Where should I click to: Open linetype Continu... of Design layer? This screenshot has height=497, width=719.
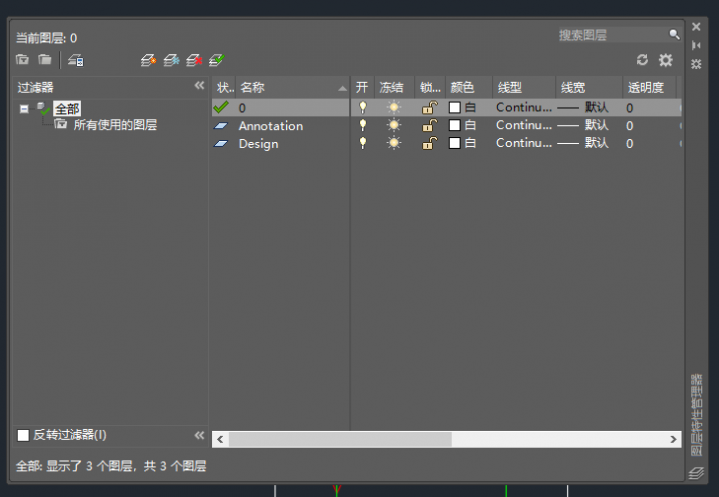click(x=524, y=143)
